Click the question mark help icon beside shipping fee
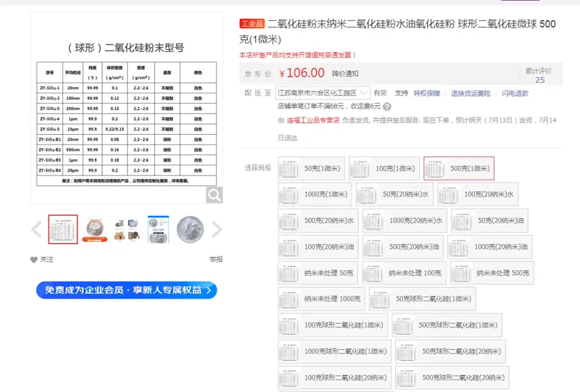 pos(387,107)
